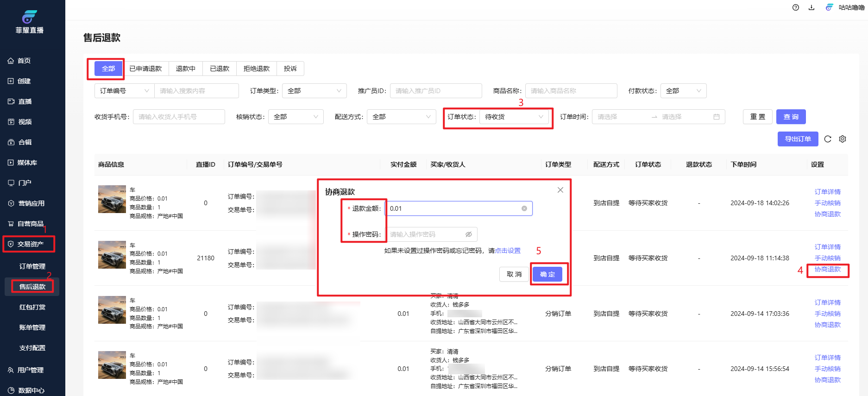Click the 点击设置 link for password
The image size is (868, 396).
[508, 251]
